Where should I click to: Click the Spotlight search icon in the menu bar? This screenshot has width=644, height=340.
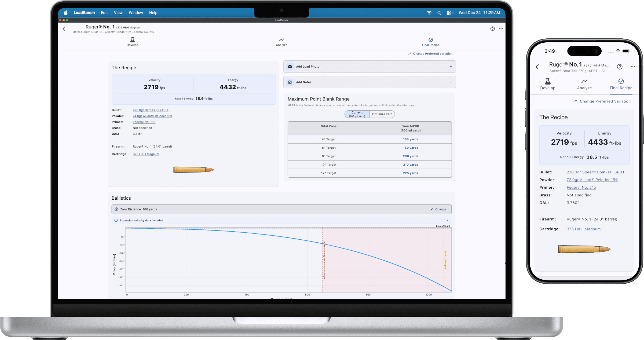point(439,13)
